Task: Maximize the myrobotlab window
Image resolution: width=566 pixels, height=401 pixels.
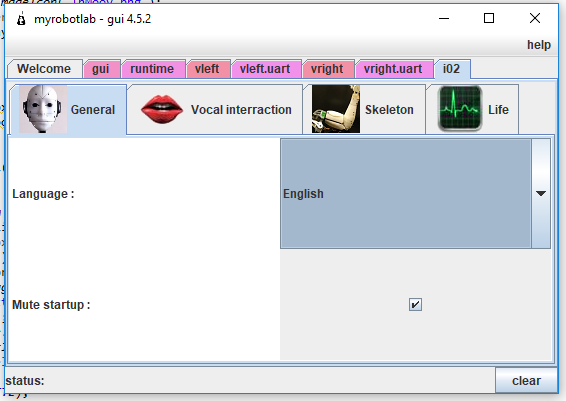Action: point(489,18)
